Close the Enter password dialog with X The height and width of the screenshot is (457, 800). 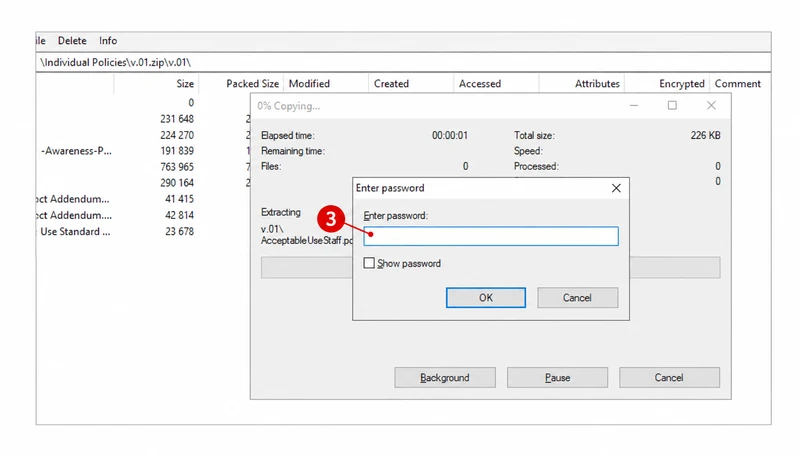tap(616, 188)
